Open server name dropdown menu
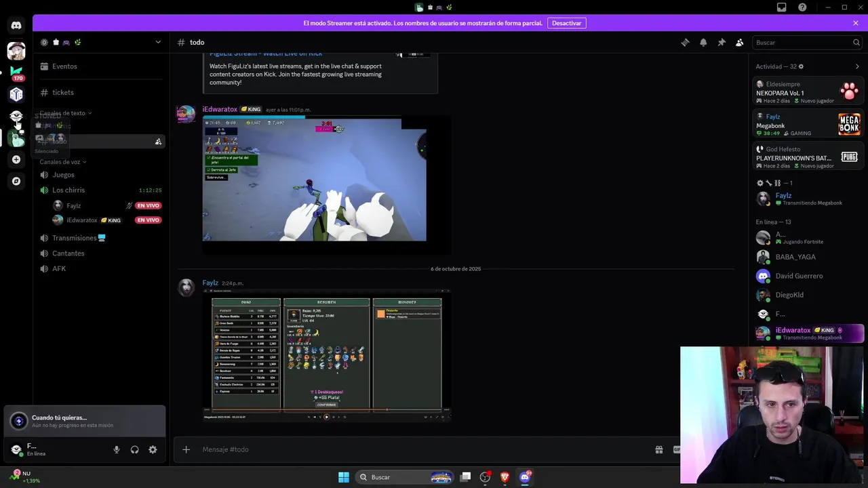Image resolution: width=868 pixels, height=488 pixels. 158,42
